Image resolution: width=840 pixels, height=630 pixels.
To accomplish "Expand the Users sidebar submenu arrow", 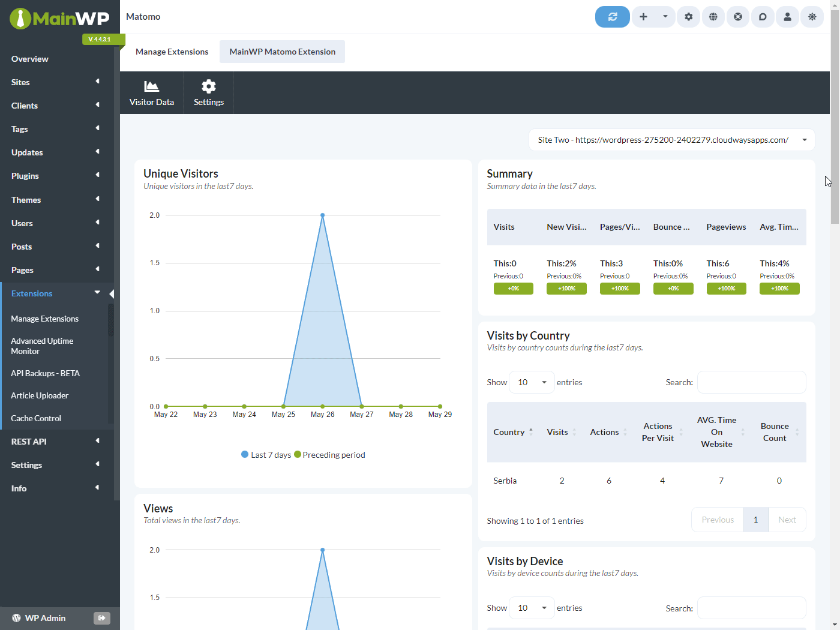I will click(97, 223).
